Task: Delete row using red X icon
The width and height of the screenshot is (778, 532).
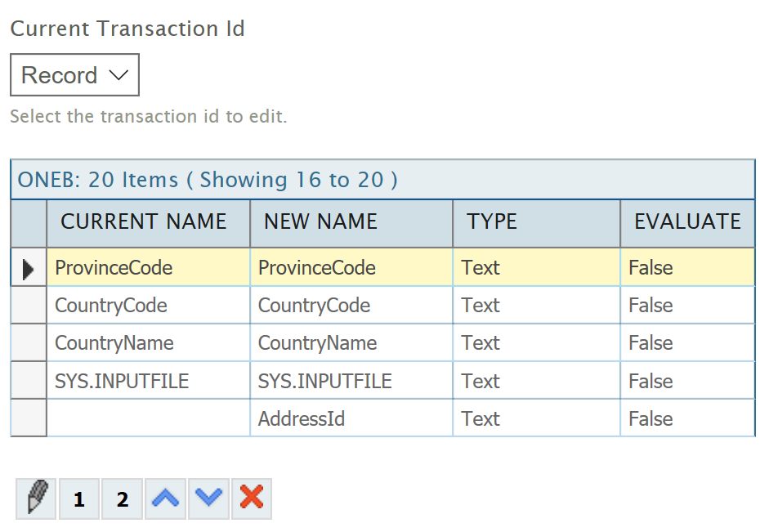Action: (252, 498)
